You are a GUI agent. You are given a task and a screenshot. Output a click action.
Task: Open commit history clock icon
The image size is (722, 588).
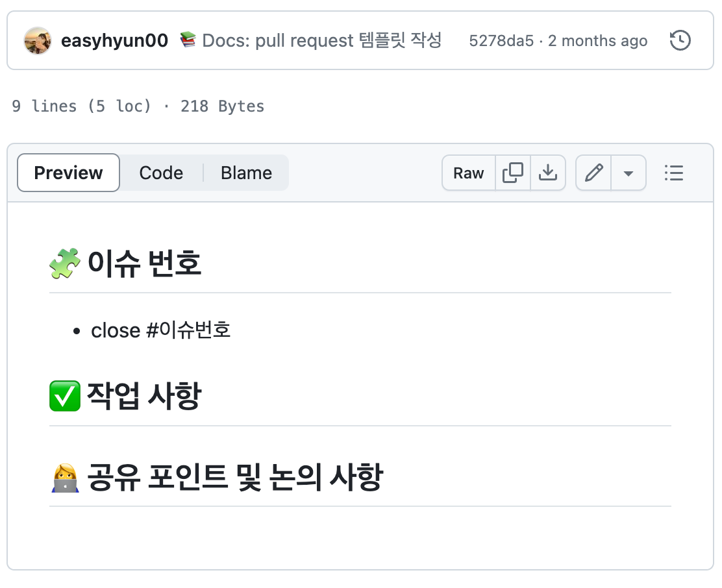coord(680,40)
